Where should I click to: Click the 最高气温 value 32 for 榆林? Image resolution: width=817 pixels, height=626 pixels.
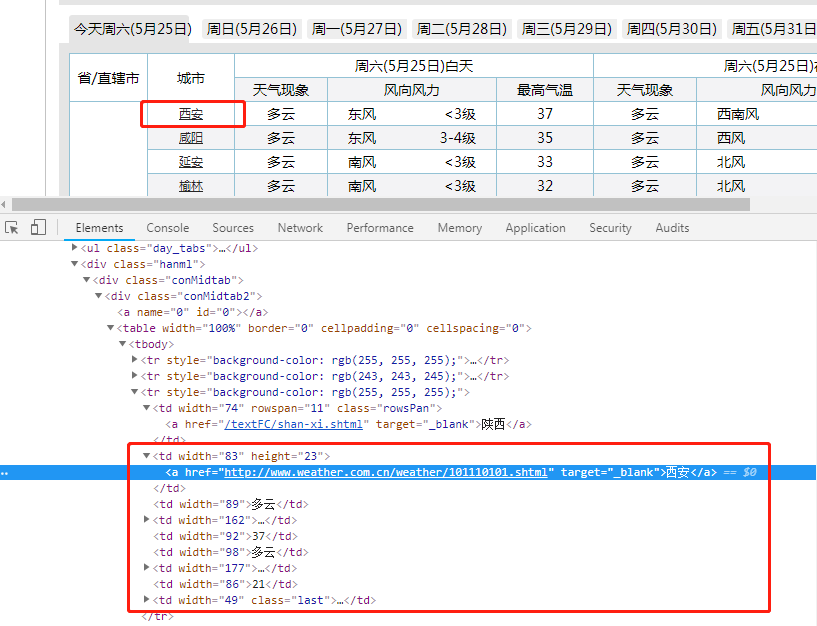click(545, 186)
